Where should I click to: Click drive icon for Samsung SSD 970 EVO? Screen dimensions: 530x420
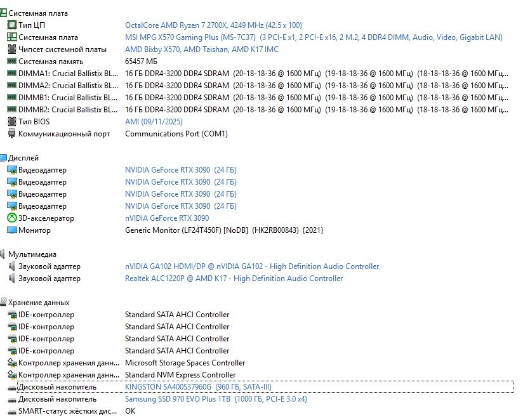(12, 400)
